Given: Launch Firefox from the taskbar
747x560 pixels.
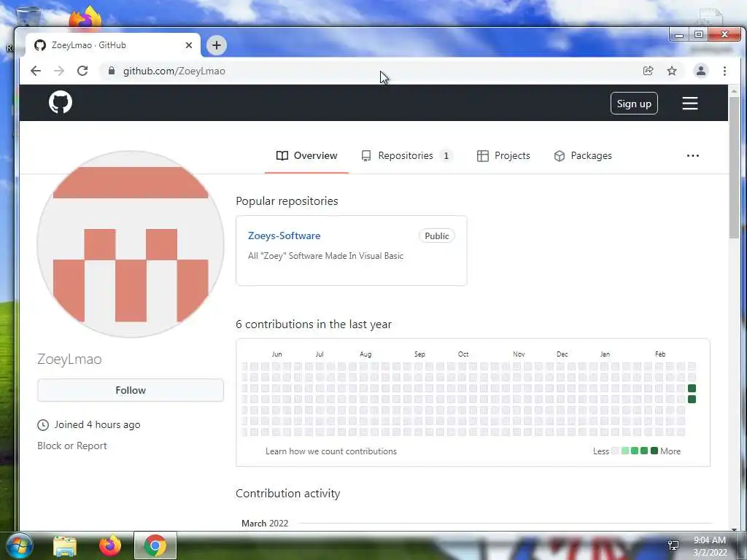Looking at the screenshot, I should (x=110, y=545).
